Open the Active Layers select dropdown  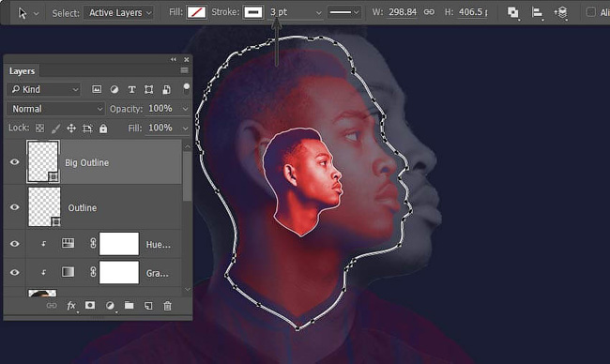click(118, 13)
